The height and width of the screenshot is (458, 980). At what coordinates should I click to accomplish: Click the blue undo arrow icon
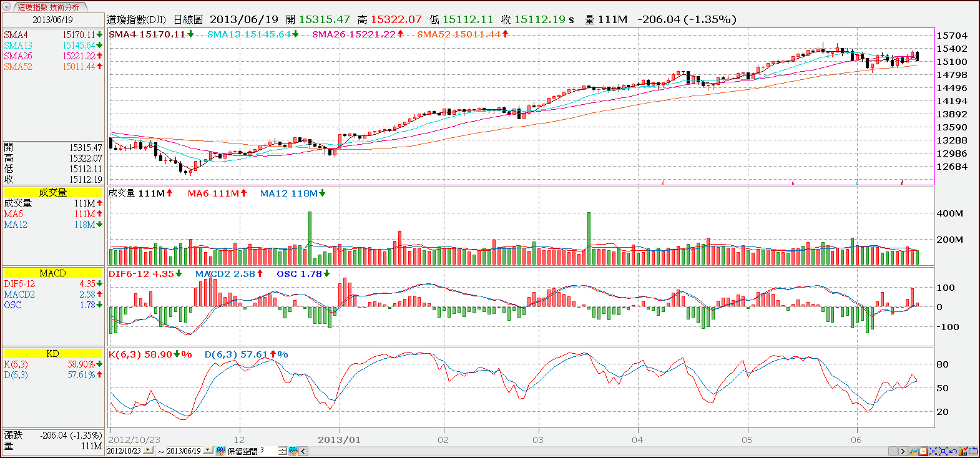(953, 451)
